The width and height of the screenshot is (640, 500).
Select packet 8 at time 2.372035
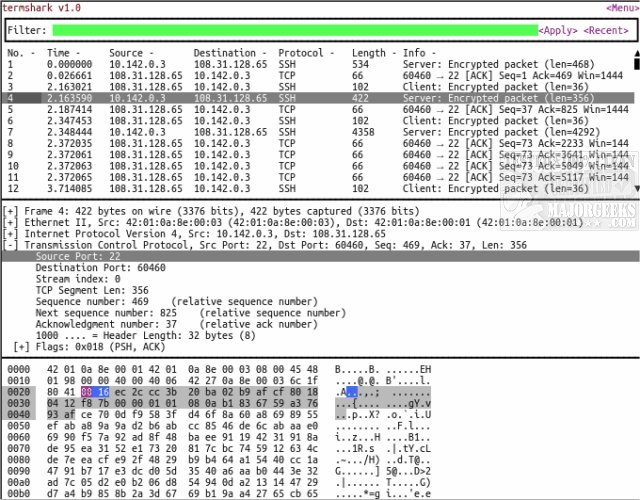click(x=318, y=144)
